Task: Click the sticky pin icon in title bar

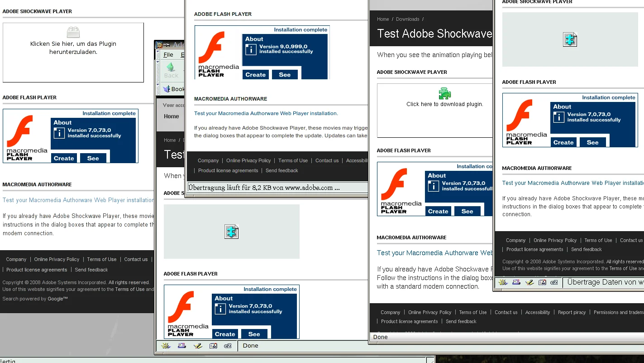Action: coord(167,44)
